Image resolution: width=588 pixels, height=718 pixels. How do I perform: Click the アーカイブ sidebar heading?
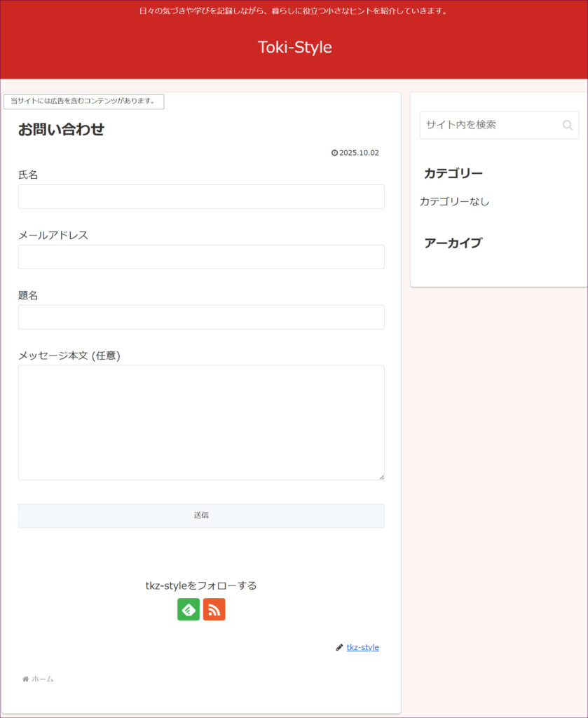[453, 243]
